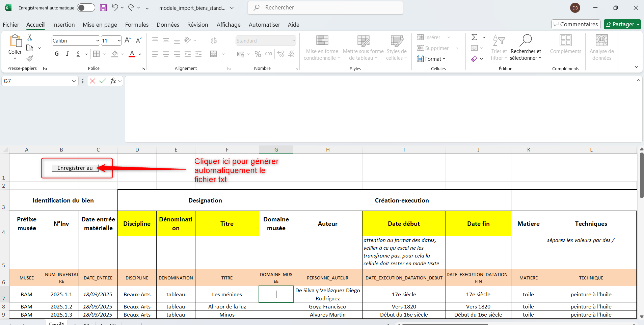
Task: Click Analyse de données button
Action: click(601, 47)
